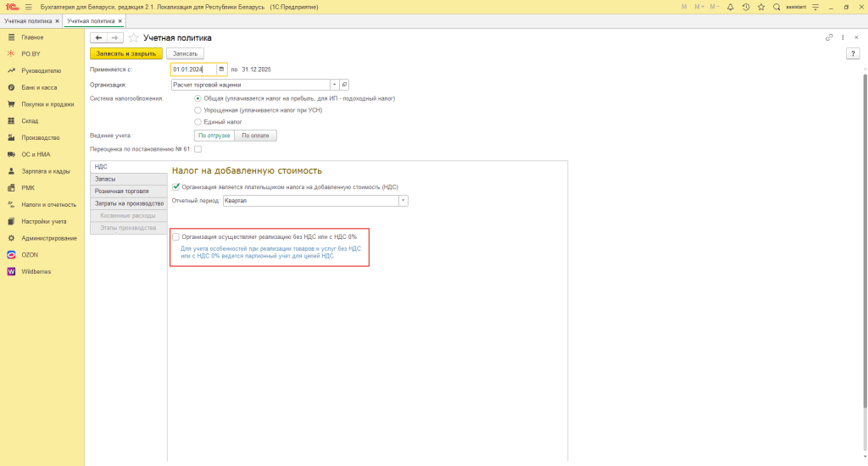The image size is (868, 466).
Task: Click the help question mark button
Action: pos(853,53)
